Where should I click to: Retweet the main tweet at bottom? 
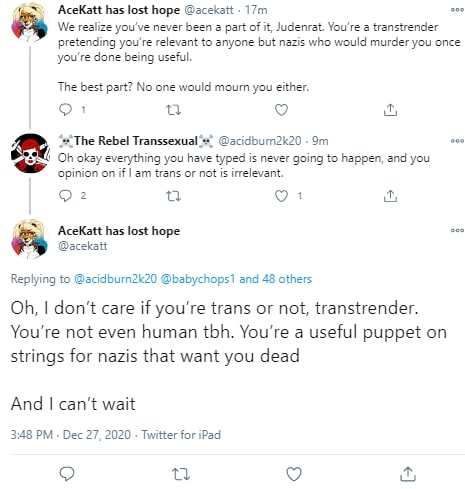(181, 474)
